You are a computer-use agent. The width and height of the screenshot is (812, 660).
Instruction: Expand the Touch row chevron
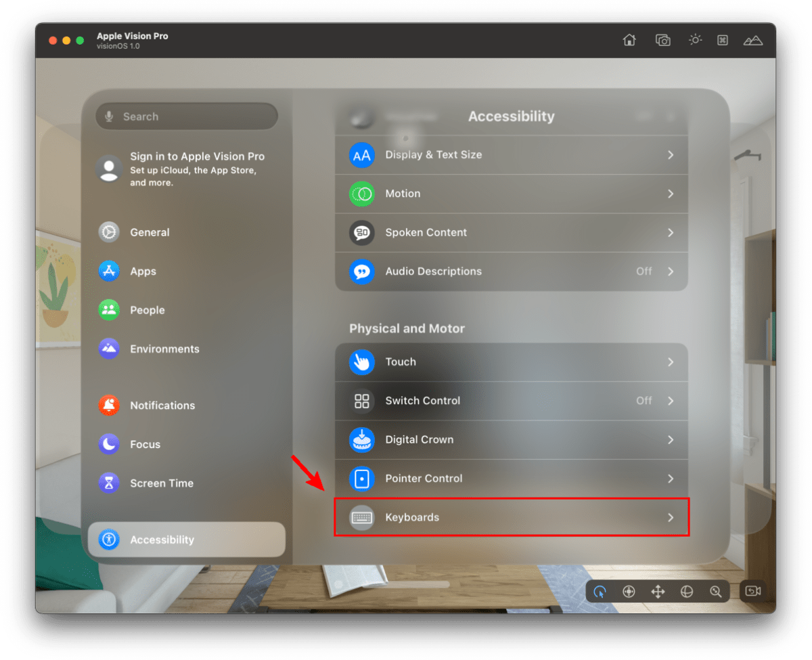(671, 362)
